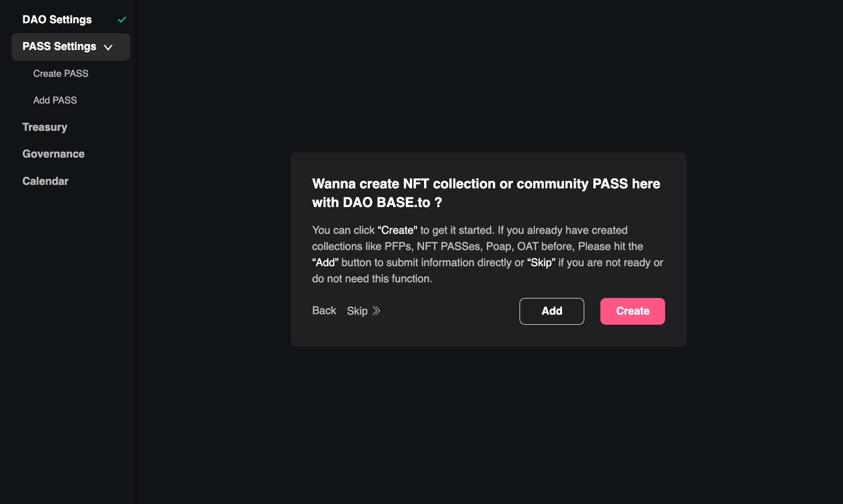Click the double-chevron icon next to Skip
Image resolution: width=843 pixels, height=504 pixels.
click(377, 311)
